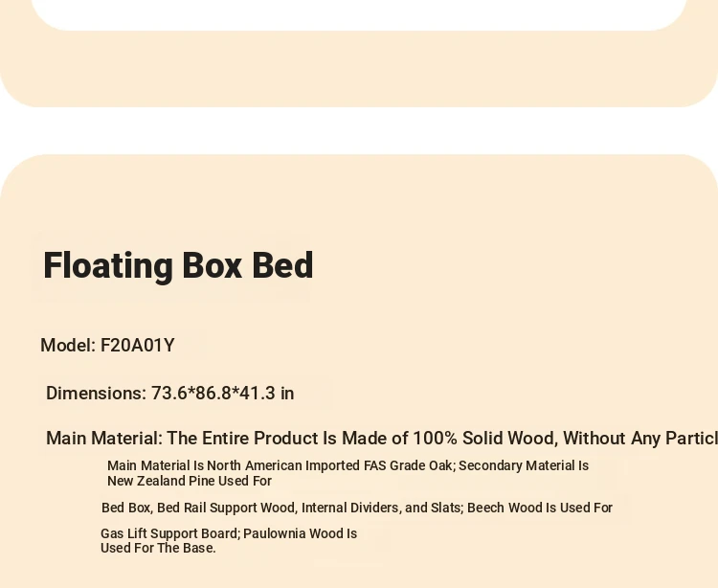Click the Secondary Material Is phrase
Screen dimensions: 718x588
[x=524, y=465]
